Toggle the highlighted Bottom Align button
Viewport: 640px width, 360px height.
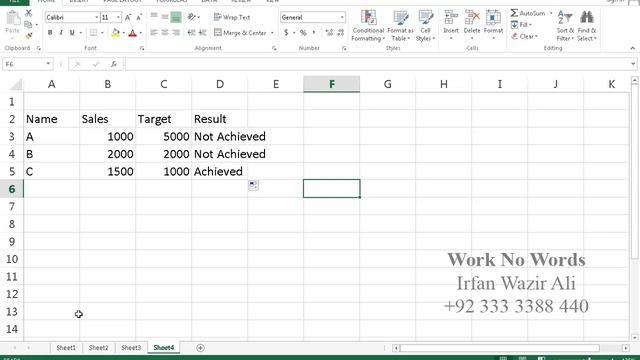click(x=176, y=17)
